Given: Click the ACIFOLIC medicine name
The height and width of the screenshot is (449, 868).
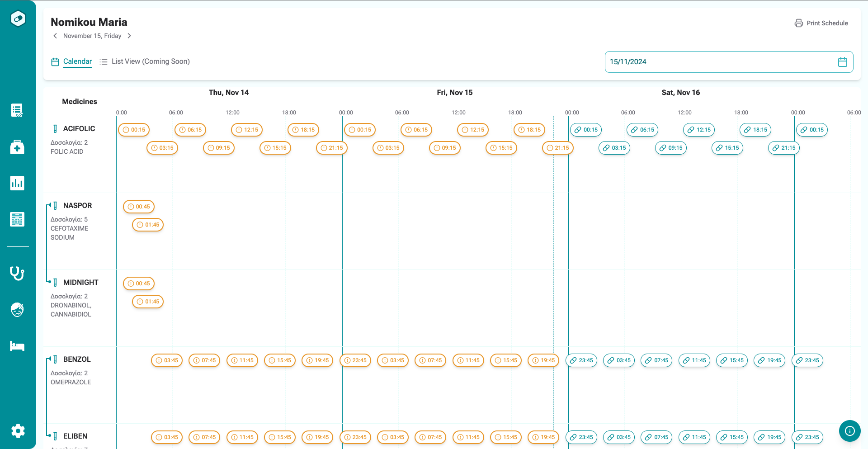Looking at the screenshot, I should tap(79, 129).
